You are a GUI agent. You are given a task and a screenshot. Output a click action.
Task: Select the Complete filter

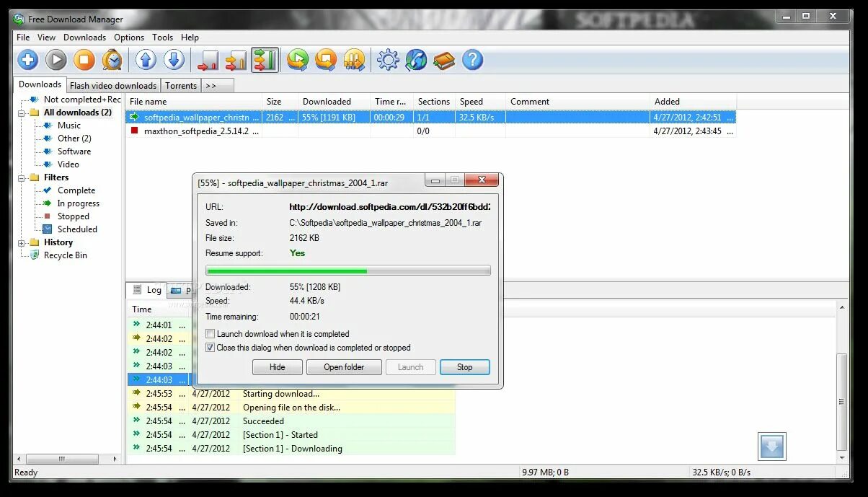click(76, 190)
